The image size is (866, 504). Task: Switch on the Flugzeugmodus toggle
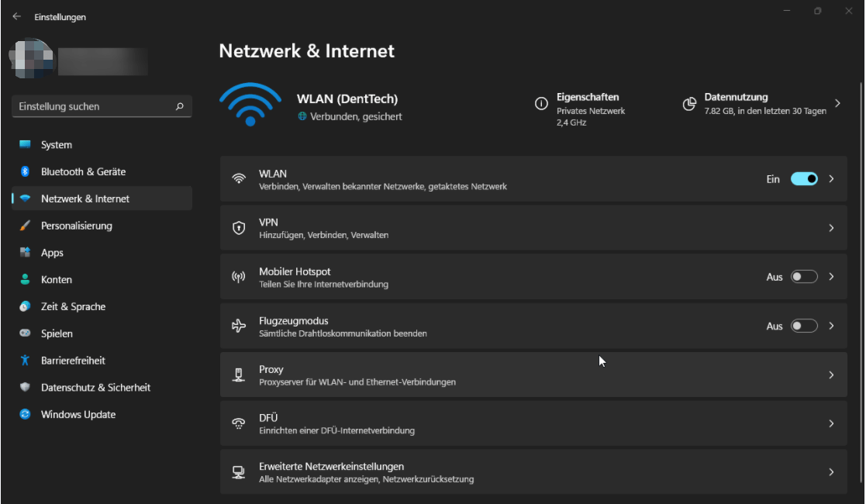tap(804, 326)
